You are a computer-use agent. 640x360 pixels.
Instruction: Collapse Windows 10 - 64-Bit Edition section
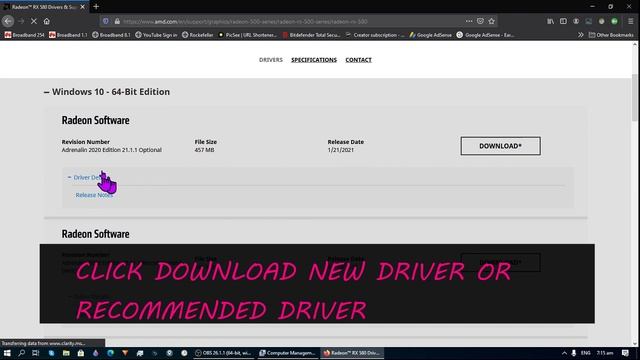pos(107,92)
